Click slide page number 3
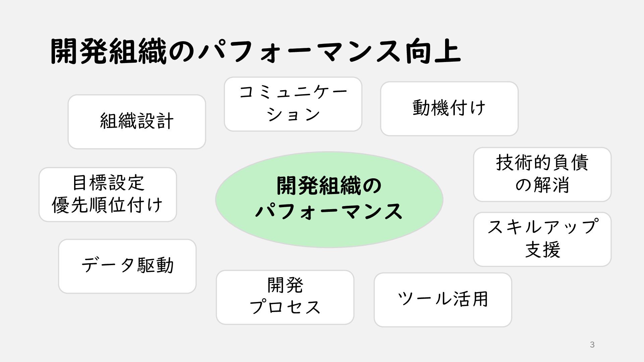644x362 pixels. [592, 345]
